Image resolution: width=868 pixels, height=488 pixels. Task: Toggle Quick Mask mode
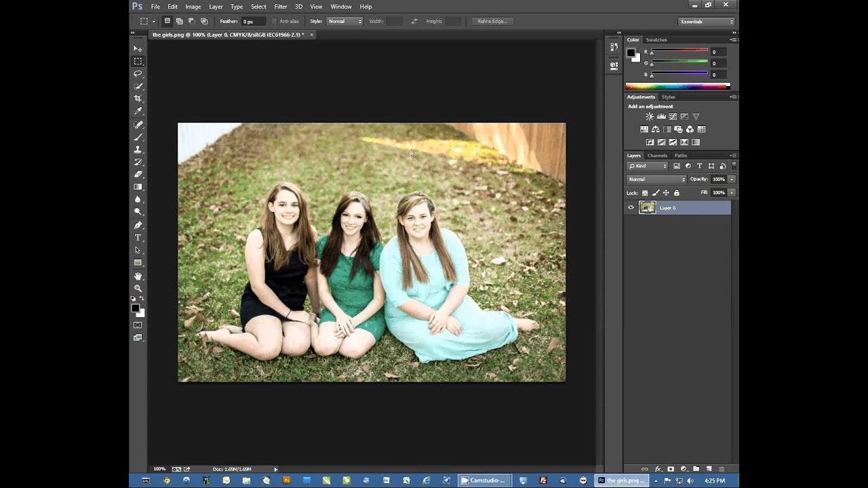[138, 325]
